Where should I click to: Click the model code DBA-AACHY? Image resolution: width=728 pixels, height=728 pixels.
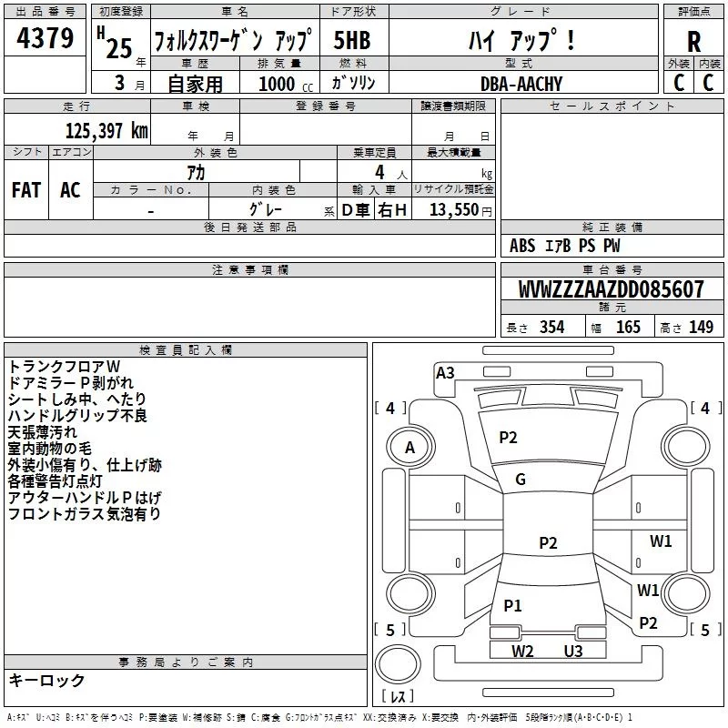[x=521, y=84]
